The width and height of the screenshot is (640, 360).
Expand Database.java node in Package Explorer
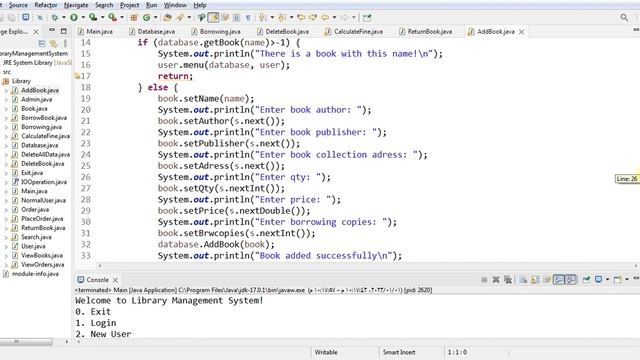coord(6,145)
